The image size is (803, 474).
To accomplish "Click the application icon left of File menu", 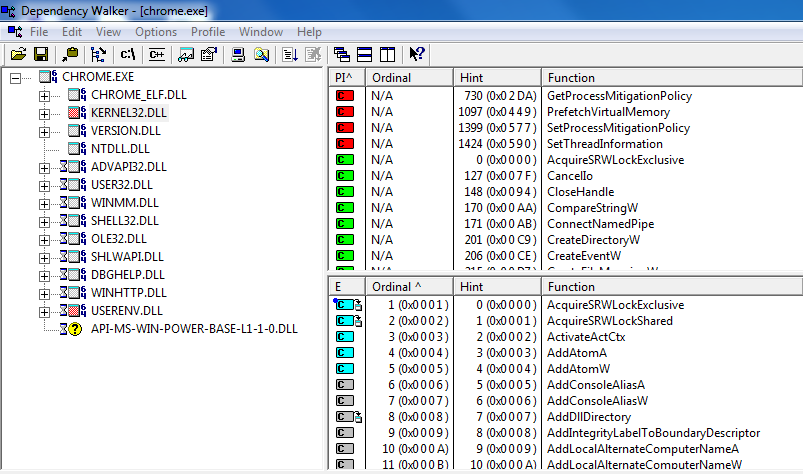I will tap(15, 32).
